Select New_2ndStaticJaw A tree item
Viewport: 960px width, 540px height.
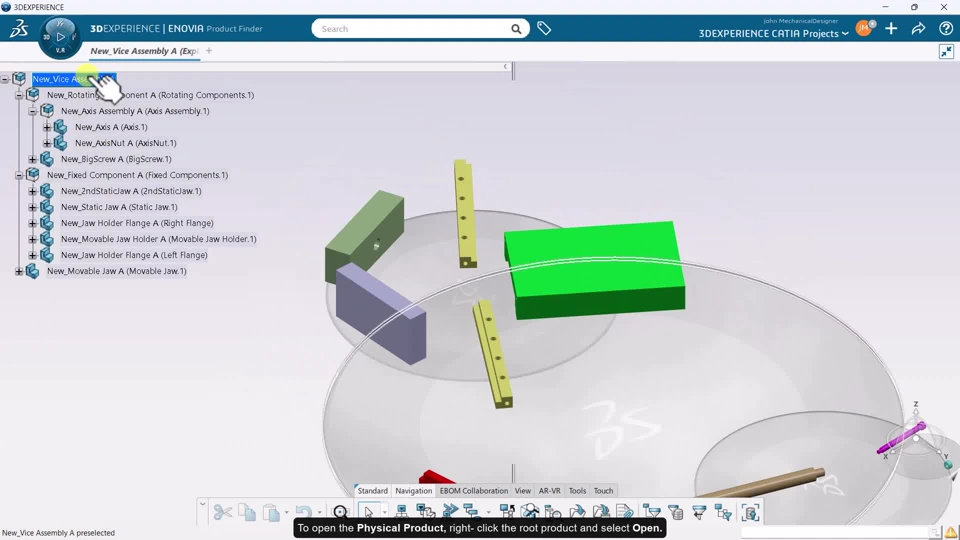[x=131, y=191]
